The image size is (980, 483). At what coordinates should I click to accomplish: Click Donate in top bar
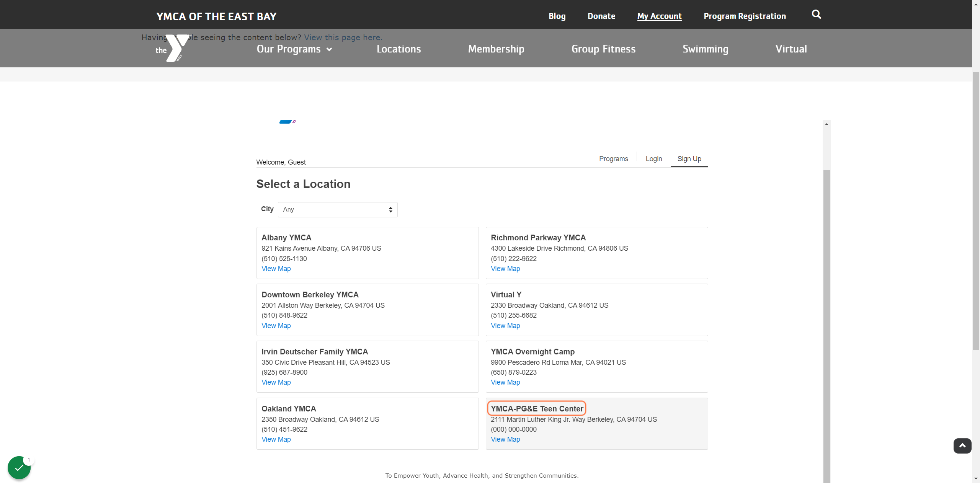(601, 16)
